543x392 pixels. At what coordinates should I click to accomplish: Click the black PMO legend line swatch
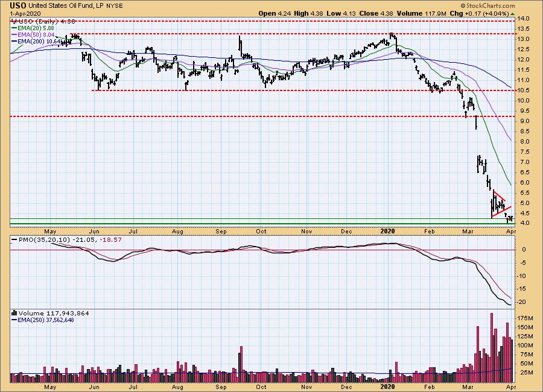coord(14,239)
